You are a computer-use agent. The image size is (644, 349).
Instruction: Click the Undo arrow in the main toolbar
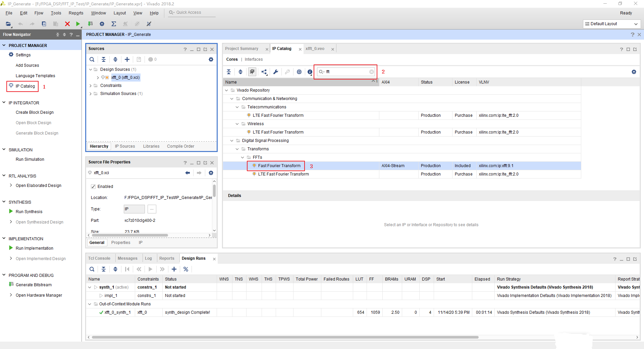pos(20,24)
